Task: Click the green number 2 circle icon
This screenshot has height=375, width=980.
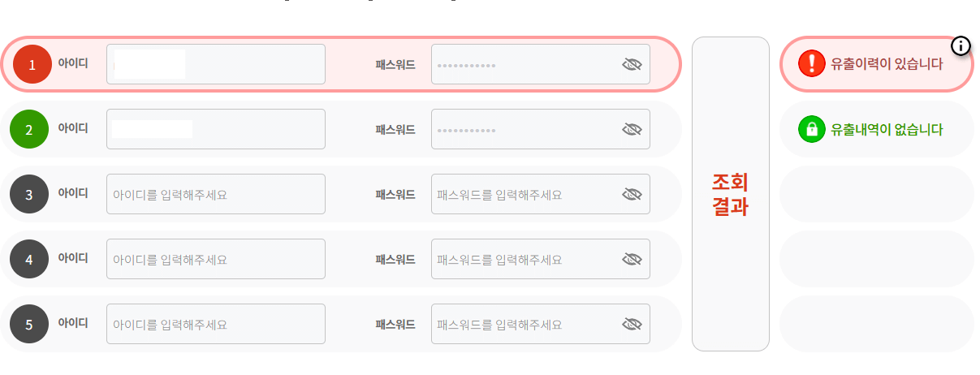Action: coord(29,129)
